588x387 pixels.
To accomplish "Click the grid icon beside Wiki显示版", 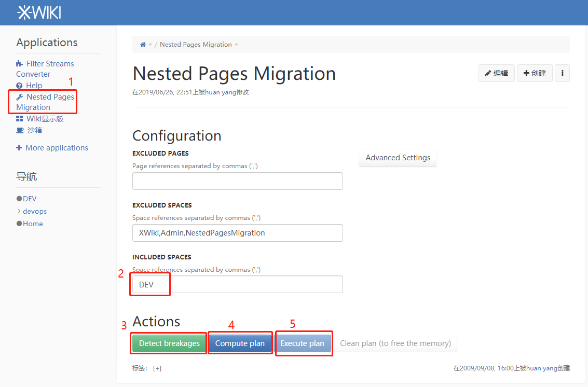I will point(20,119).
